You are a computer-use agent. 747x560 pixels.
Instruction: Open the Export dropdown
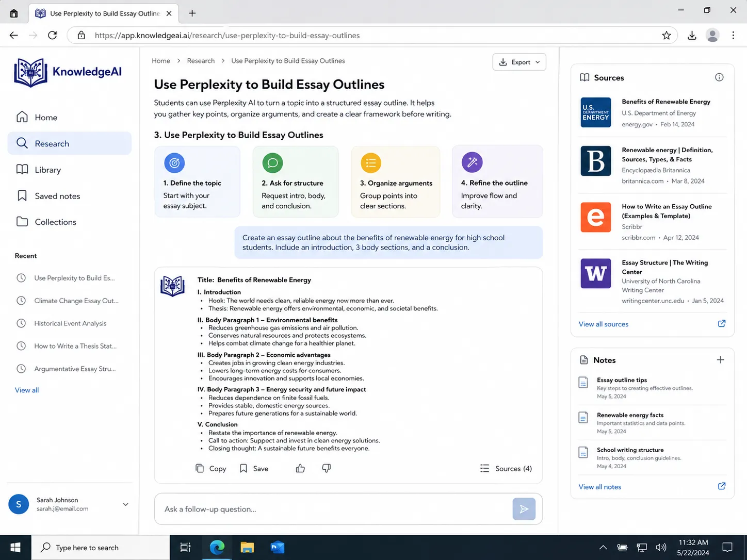click(x=519, y=62)
